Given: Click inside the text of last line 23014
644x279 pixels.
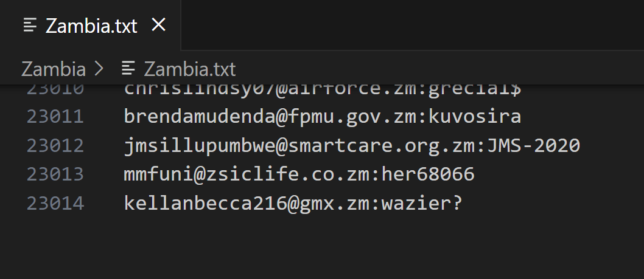Looking at the screenshot, I should [292, 204].
